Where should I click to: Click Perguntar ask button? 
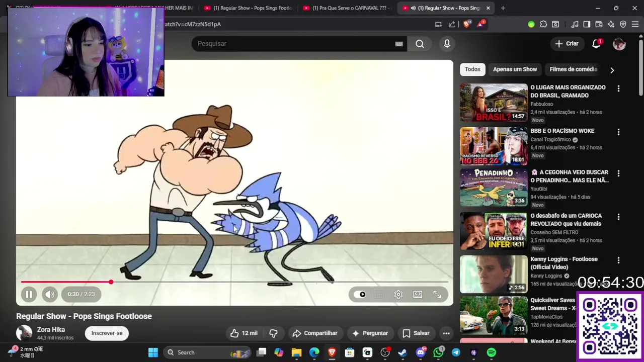pyautogui.click(x=370, y=333)
